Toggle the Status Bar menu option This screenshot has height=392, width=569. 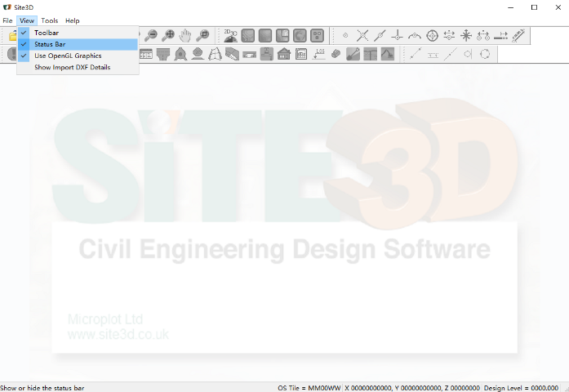pyautogui.click(x=49, y=44)
